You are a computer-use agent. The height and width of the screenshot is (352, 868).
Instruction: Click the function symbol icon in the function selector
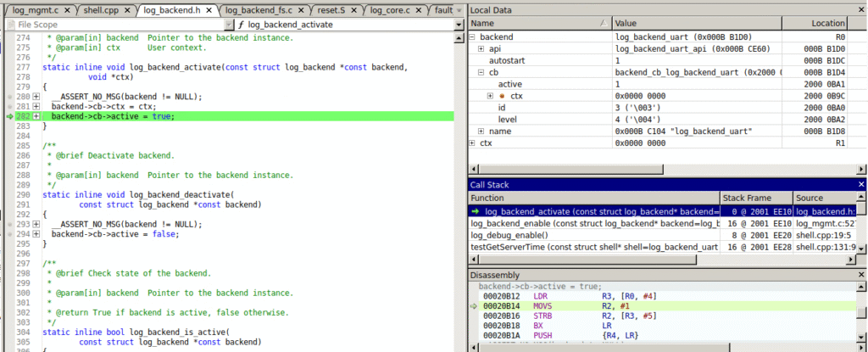pyautogui.click(x=241, y=25)
